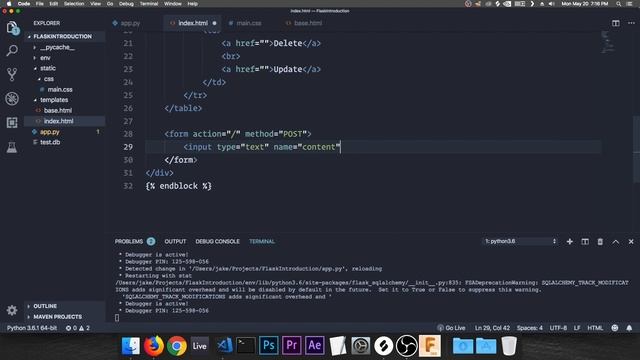
Task: Expand the OUTLINE section
Action: (45, 306)
